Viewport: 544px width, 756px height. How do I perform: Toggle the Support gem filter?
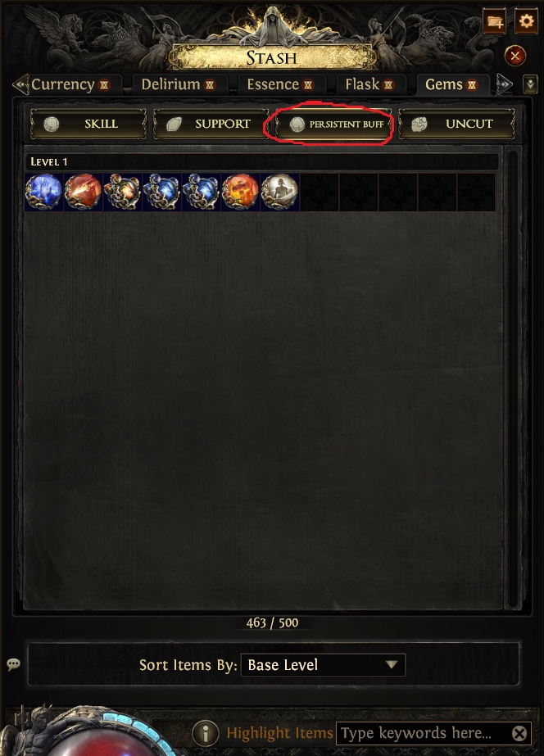click(211, 124)
